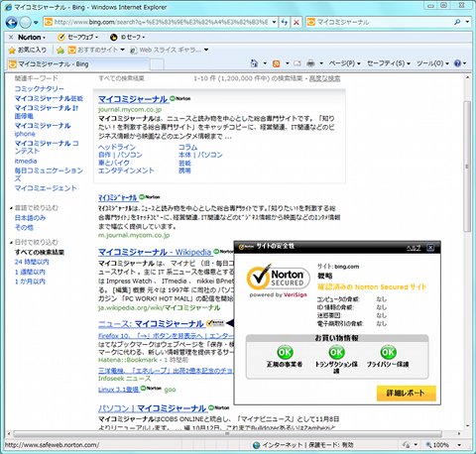The width and height of the screenshot is (476, 454).
Task: Open the Page (ページ(P)) menu
Action: pos(344,63)
